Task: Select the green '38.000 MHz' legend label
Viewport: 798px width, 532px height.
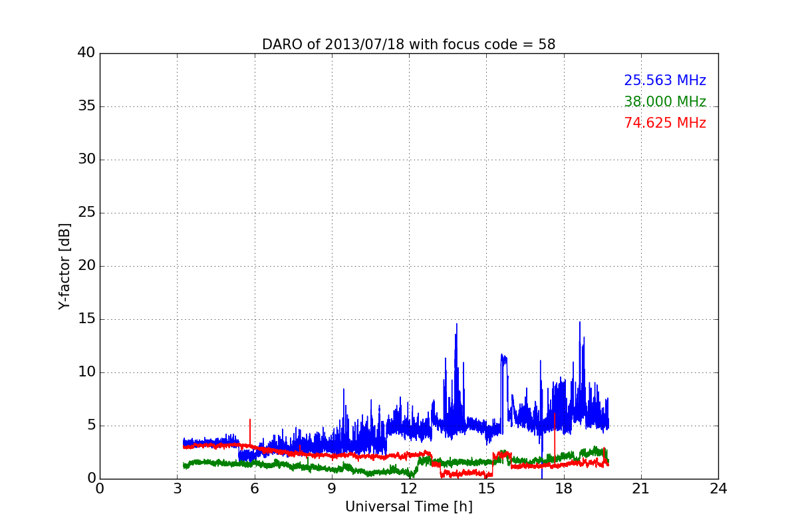Action: pos(665,102)
